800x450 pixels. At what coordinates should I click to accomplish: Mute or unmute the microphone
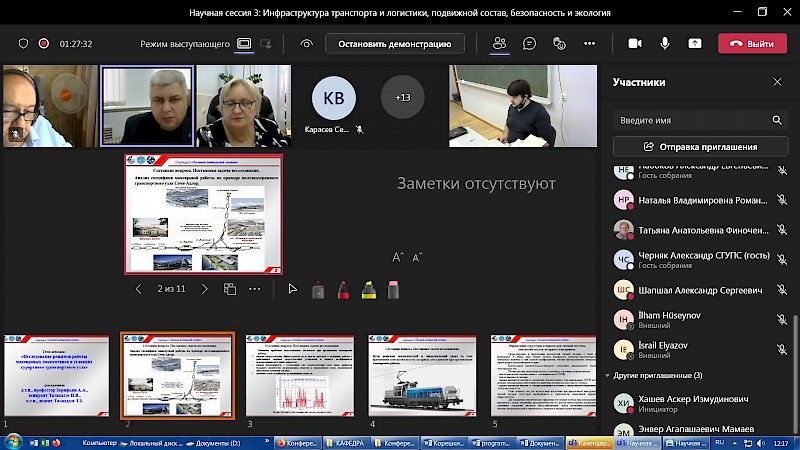(x=664, y=44)
